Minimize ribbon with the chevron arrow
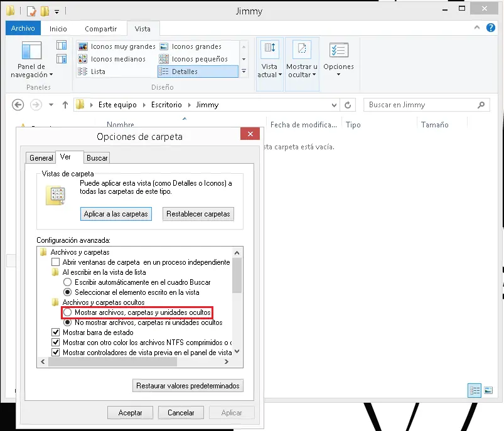 click(477, 28)
